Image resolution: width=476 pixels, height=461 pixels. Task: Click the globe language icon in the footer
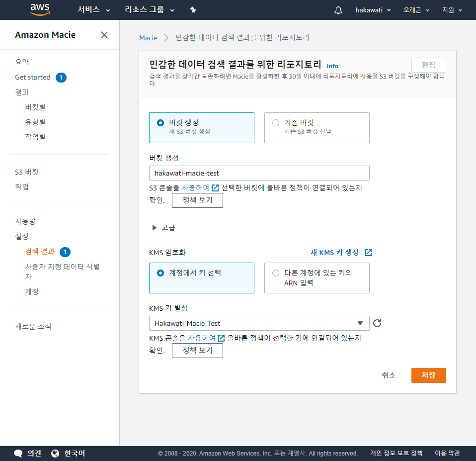point(55,454)
